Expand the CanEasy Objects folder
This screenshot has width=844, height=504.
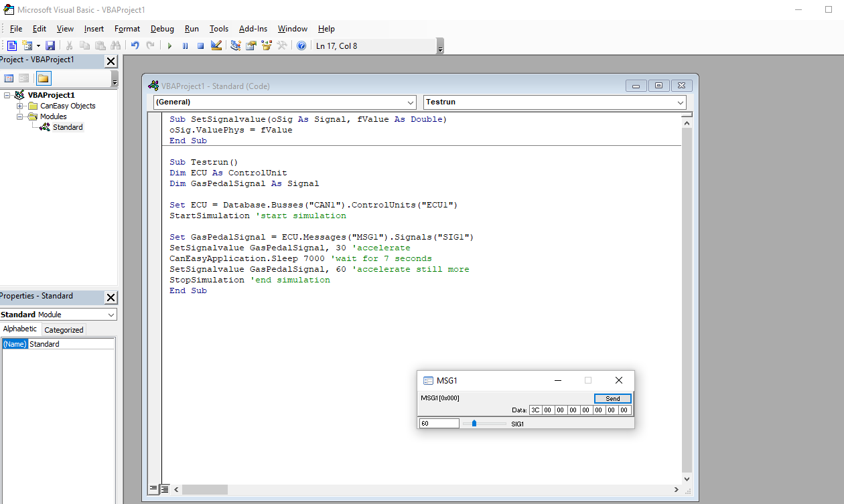[x=20, y=106]
